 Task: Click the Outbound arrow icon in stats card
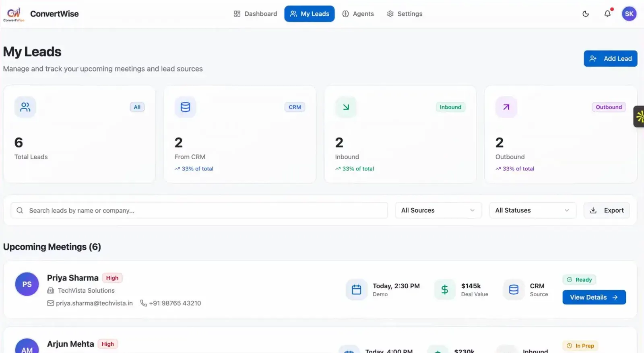click(506, 107)
